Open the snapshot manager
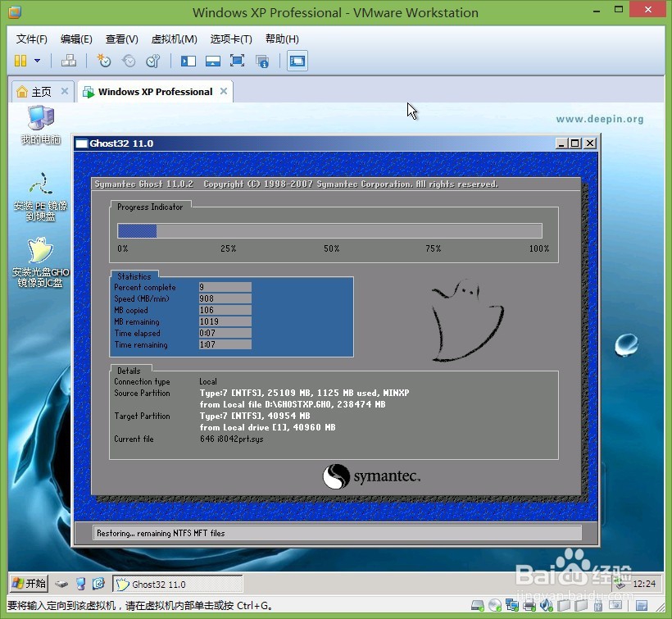Screen dimensions: 672x619 153,61
